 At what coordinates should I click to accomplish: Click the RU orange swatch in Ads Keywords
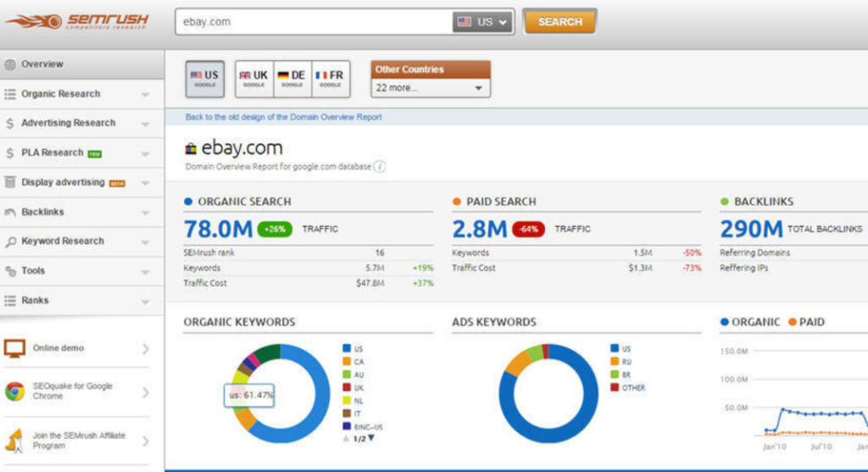click(615, 361)
